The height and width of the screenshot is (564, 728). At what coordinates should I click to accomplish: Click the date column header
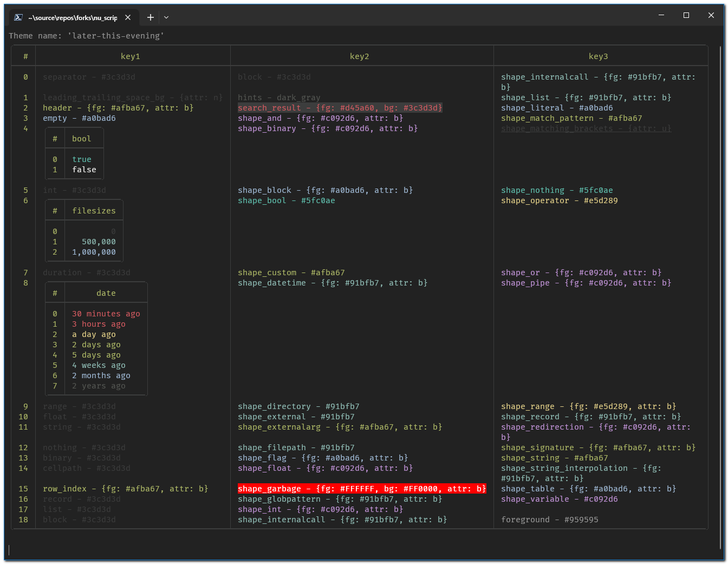tap(106, 293)
